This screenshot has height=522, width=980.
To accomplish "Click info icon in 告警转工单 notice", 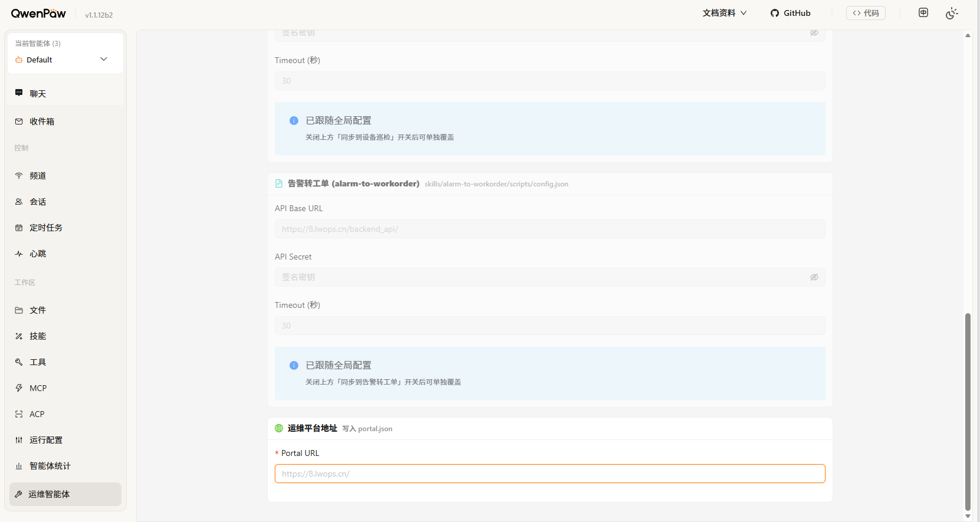I will click(x=294, y=365).
